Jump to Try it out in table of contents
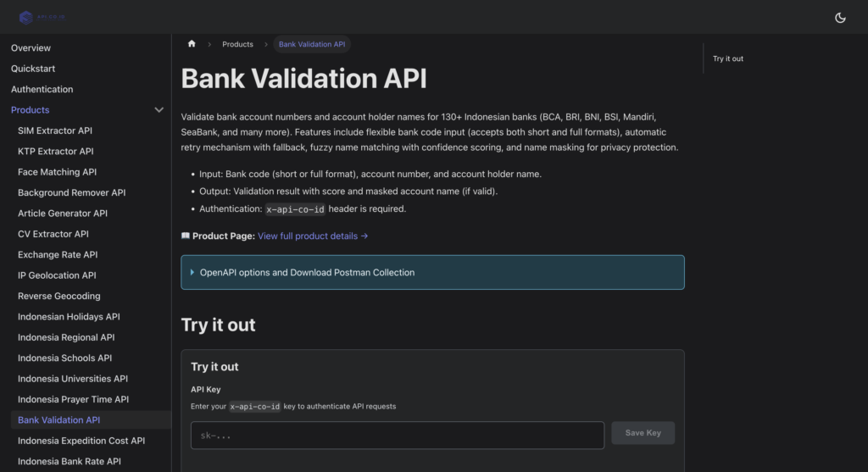 (727, 58)
